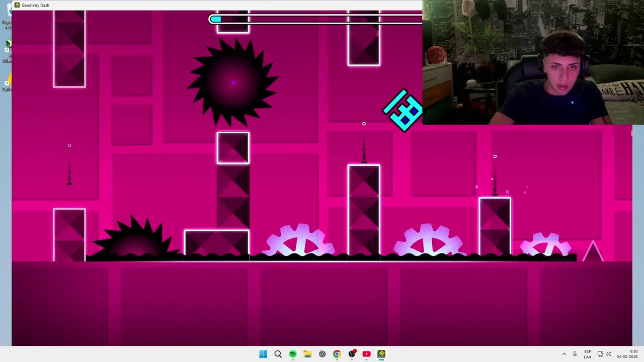644x362 pixels.
Task: Click the cyan player cube
Action: [404, 110]
